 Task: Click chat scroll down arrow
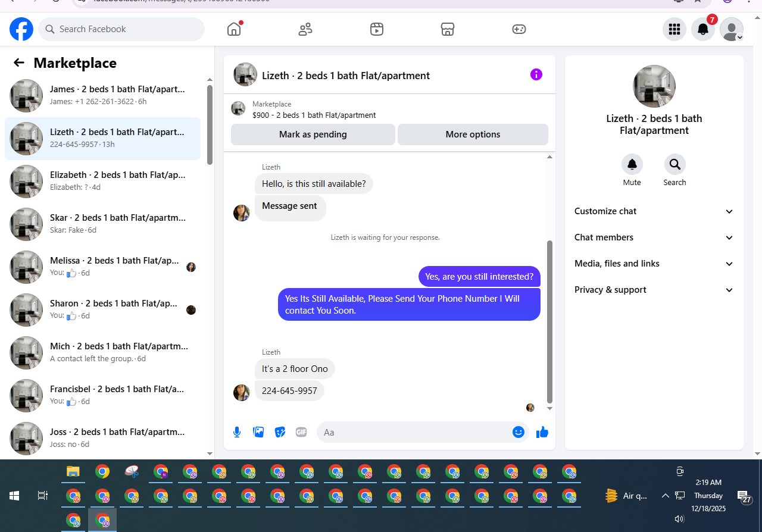[549, 409]
